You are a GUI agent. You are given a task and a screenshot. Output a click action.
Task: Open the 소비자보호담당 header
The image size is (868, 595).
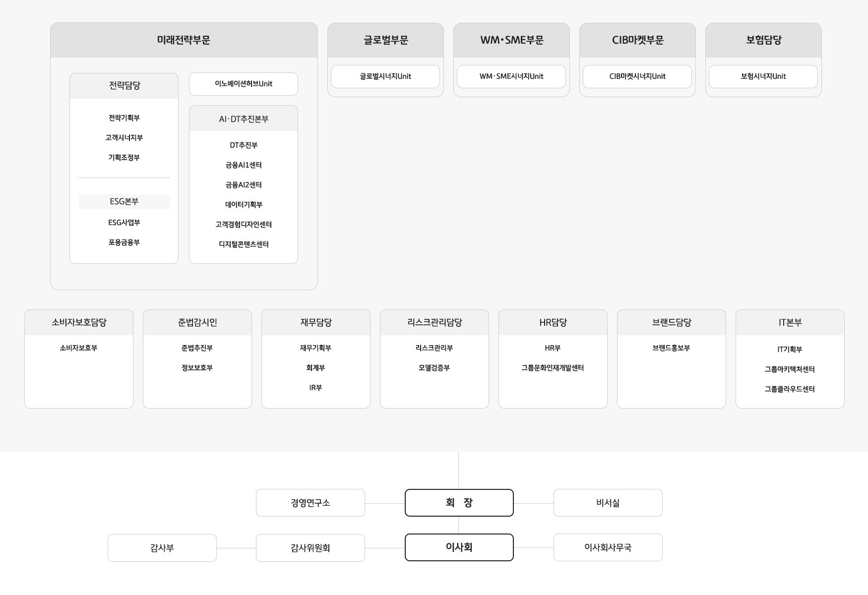coord(79,322)
